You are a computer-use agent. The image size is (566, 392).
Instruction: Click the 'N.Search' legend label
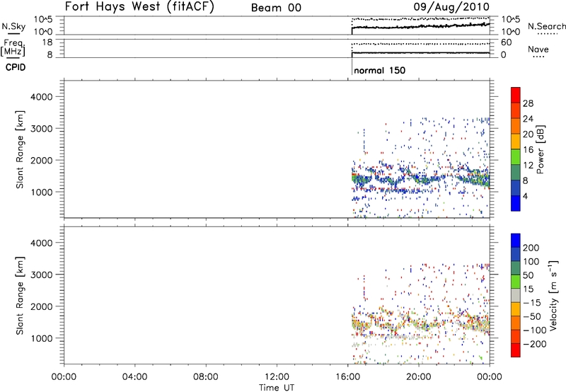[546, 26]
